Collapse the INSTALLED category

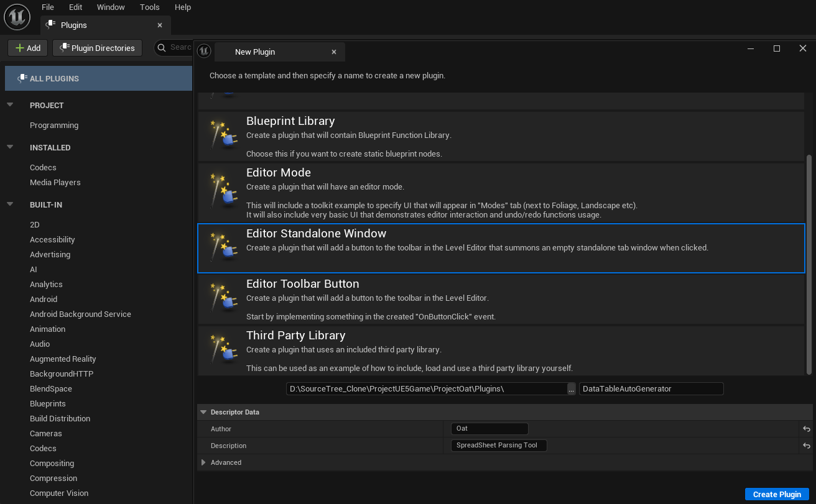10,147
